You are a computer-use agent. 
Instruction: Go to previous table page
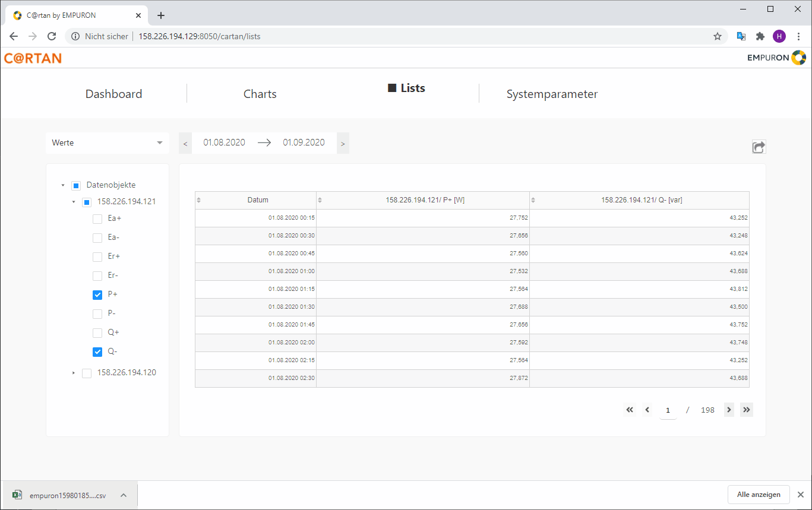click(647, 410)
